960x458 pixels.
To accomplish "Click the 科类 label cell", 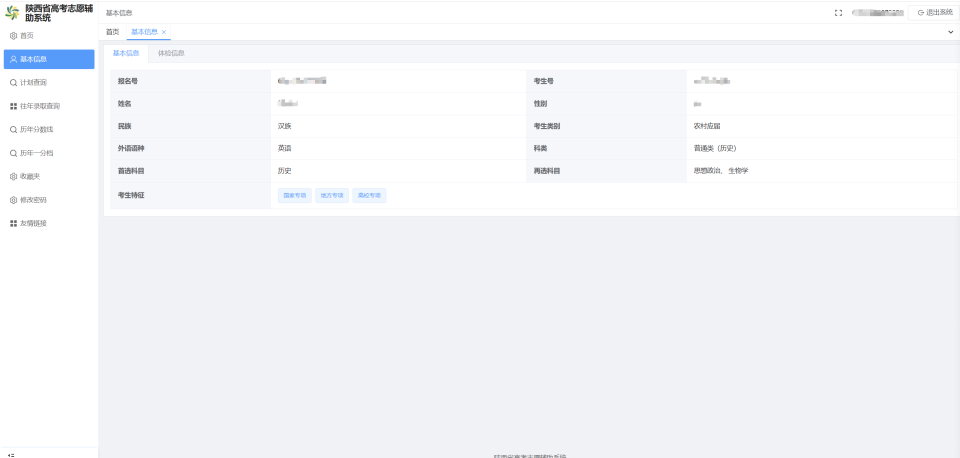I will tap(607, 149).
